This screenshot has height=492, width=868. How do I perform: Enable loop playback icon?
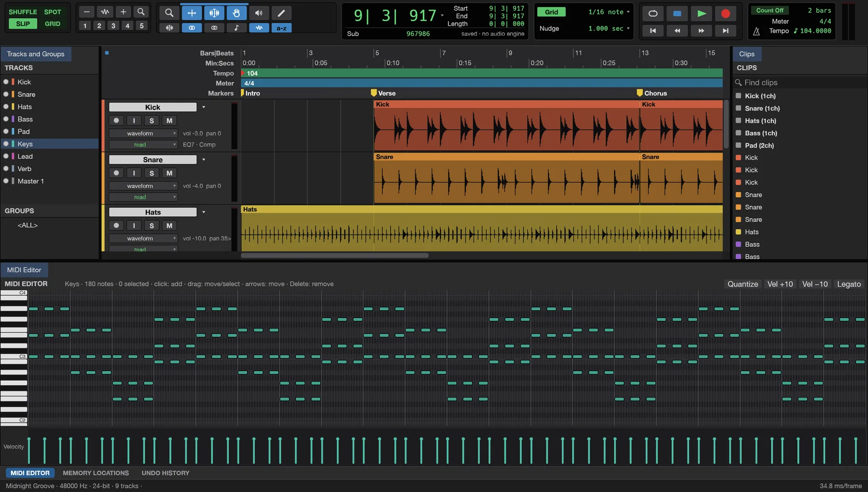(x=653, y=13)
